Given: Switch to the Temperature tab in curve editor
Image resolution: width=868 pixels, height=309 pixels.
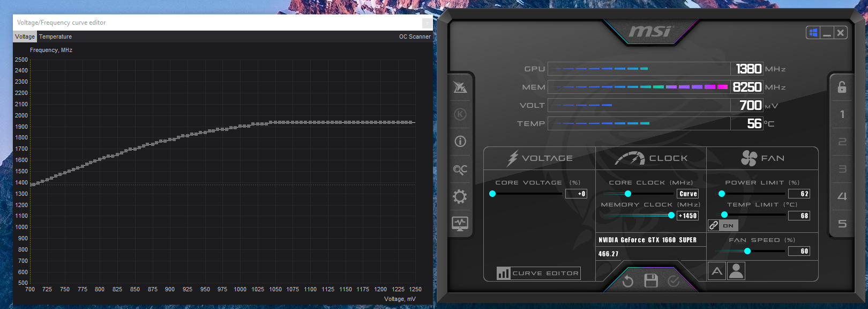Looking at the screenshot, I should 55,36.
